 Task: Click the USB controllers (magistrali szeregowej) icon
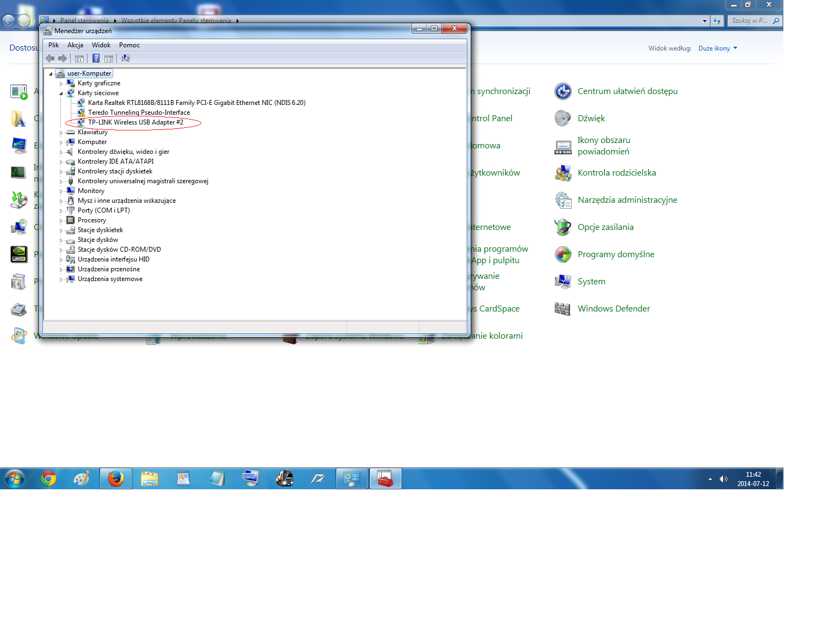point(70,181)
